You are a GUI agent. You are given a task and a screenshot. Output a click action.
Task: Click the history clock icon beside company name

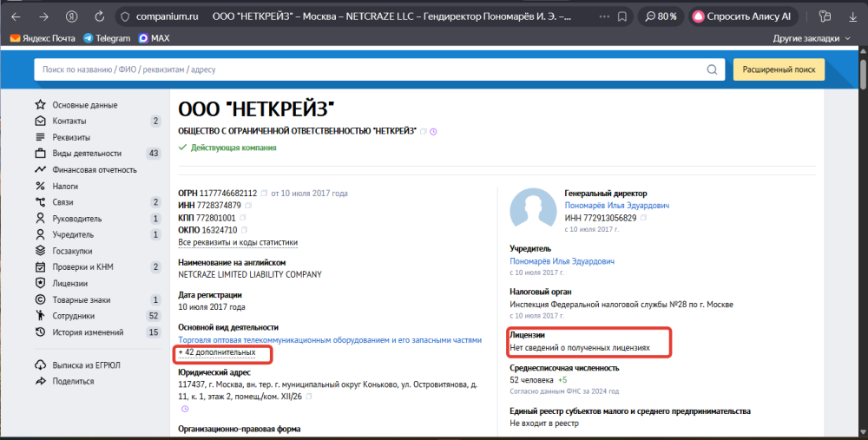point(434,132)
